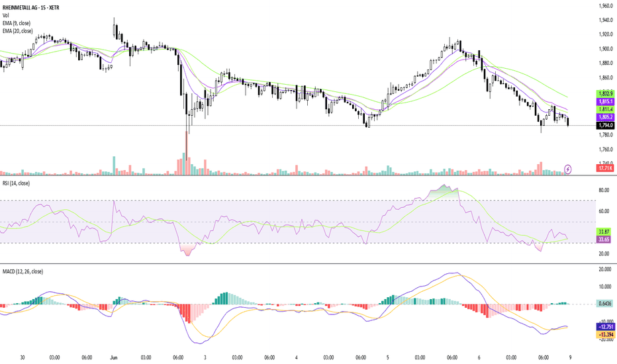Click the 60.00 RSI scale label
Image resolution: width=617 pixels, height=364 pixels.
coord(604,211)
